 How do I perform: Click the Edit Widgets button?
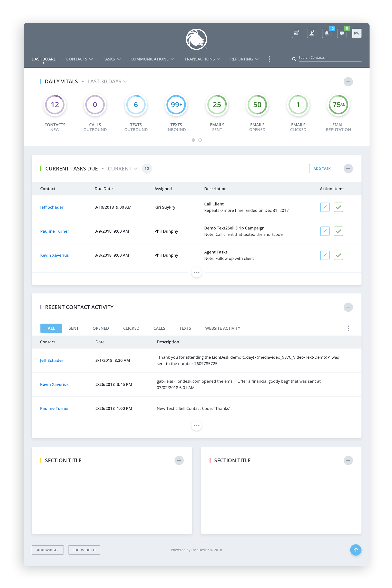point(84,550)
